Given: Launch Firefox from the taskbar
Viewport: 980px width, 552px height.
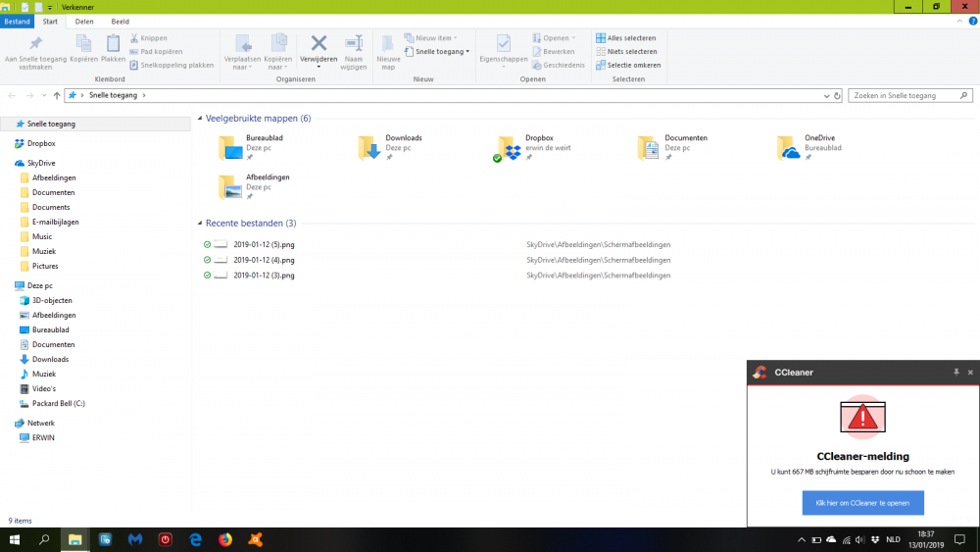Looking at the screenshot, I should pos(224,539).
